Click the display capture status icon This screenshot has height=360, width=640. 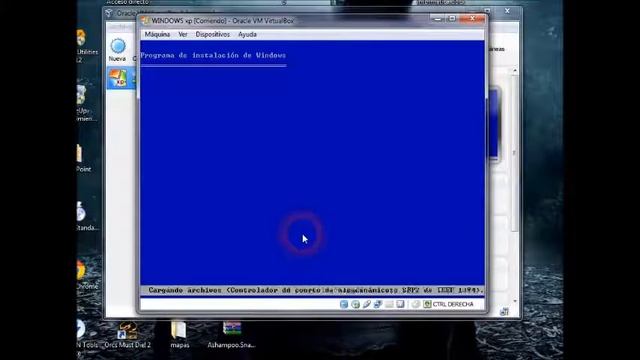tap(400, 304)
